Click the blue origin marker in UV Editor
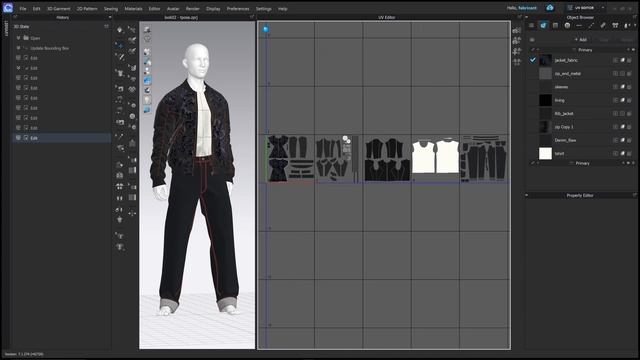This screenshot has width=640, height=360. [x=266, y=29]
